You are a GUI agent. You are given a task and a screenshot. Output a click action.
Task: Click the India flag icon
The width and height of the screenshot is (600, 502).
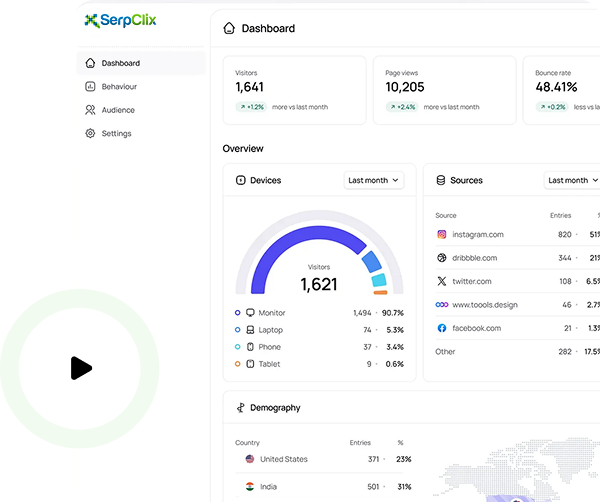click(250, 487)
